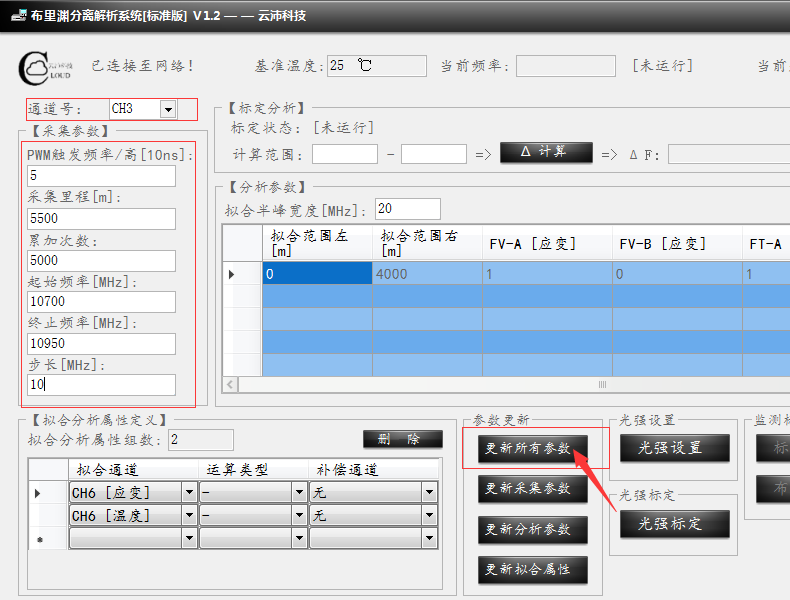790x600 pixels.
Task: Click the PWM trigger frequency input field
Action: coord(101,176)
